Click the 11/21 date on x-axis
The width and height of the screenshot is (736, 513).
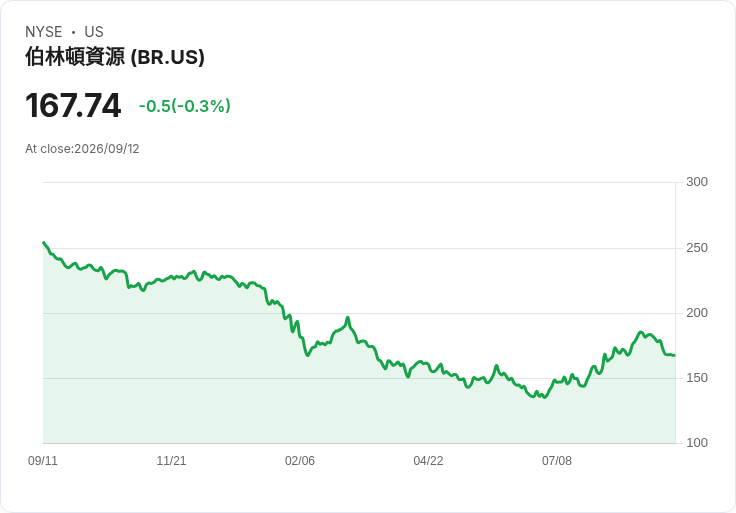(x=171, y=461)
